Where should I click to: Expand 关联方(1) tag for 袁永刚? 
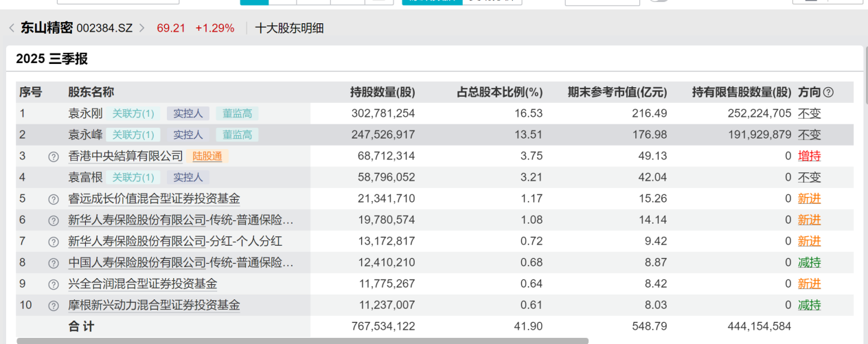coord(133,113)
